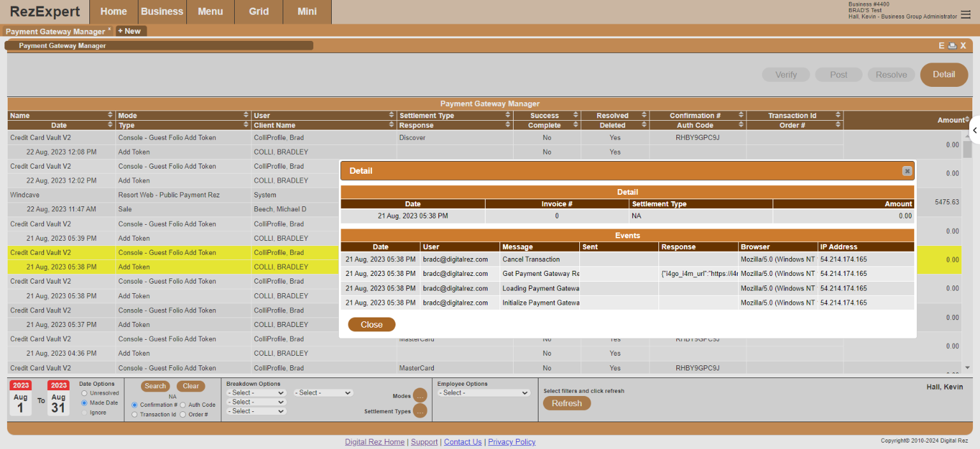Click the grid scrollbar down arrow

point(967,368)
